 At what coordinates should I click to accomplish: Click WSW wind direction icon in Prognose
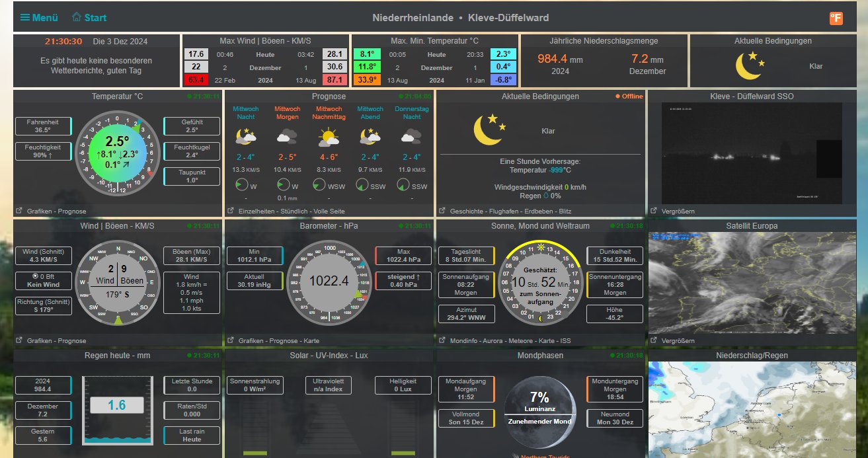point(320,186)
